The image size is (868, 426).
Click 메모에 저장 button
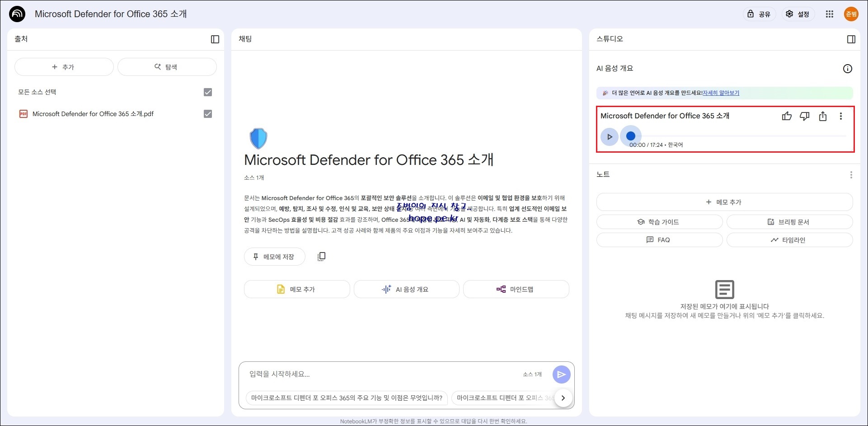tap(275, 257)
